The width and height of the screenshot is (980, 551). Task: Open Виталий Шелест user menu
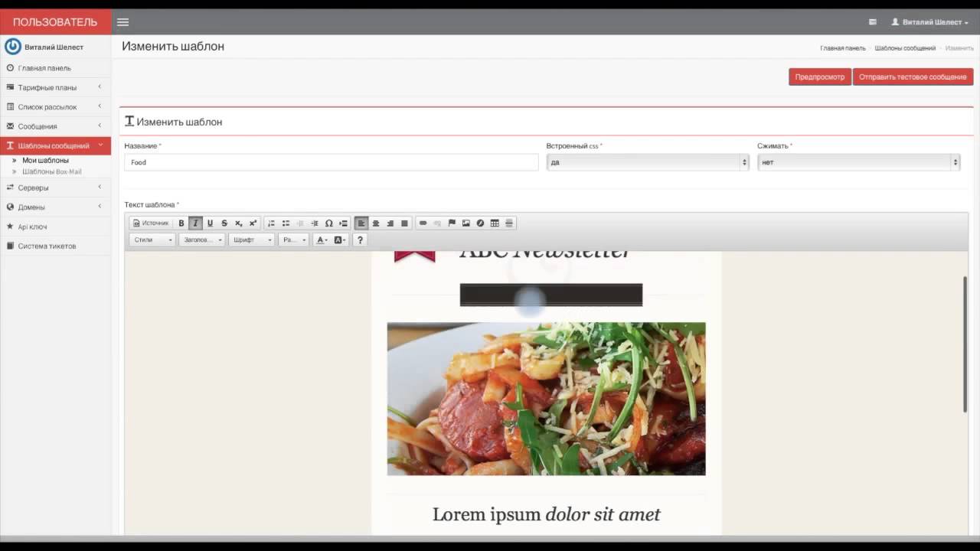[x=929, y=22]
